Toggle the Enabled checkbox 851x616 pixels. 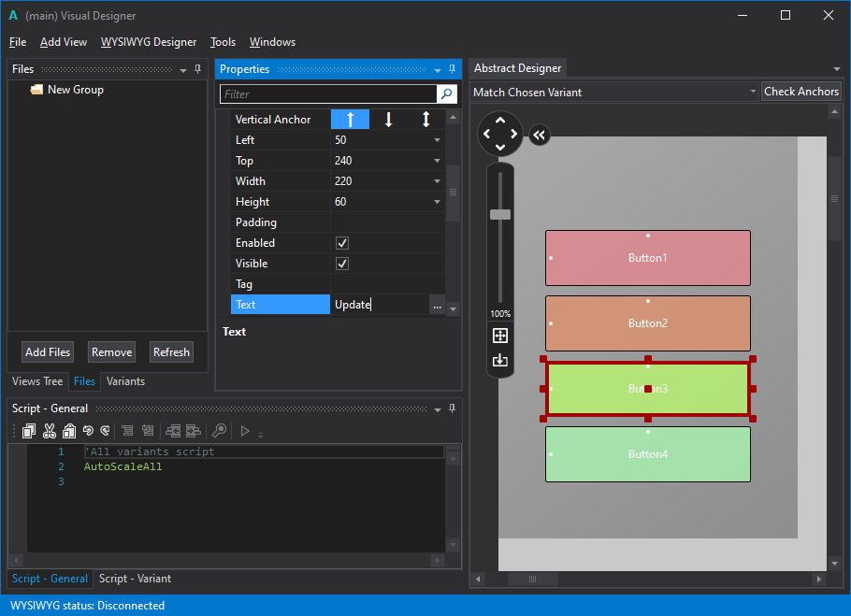[342, 242]
